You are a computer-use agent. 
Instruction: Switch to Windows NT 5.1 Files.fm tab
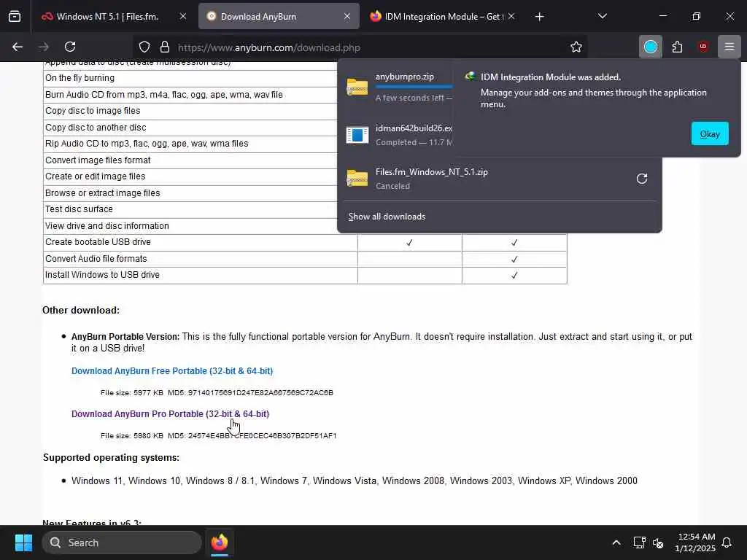(x=107, y=16)
